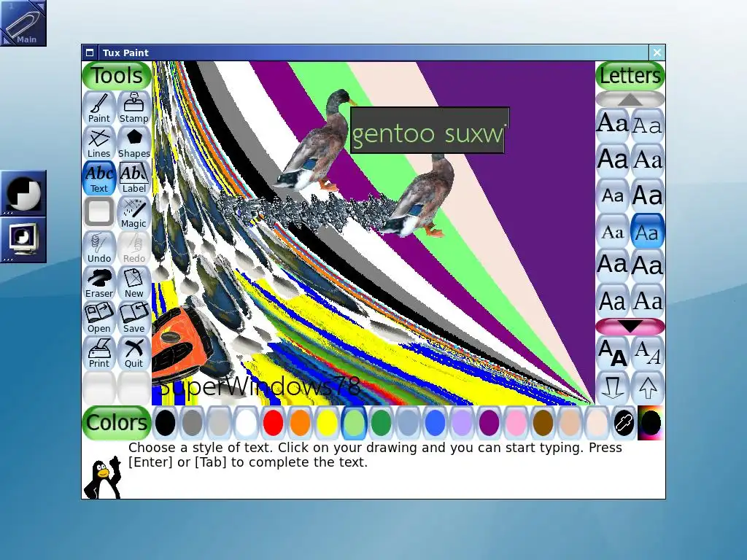Click the Main paperclip desktop icon

click(x=23, y=23)
